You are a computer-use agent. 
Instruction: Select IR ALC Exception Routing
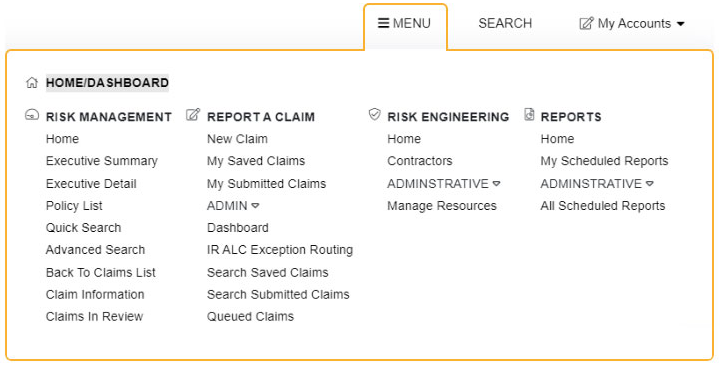coord(280,250)
